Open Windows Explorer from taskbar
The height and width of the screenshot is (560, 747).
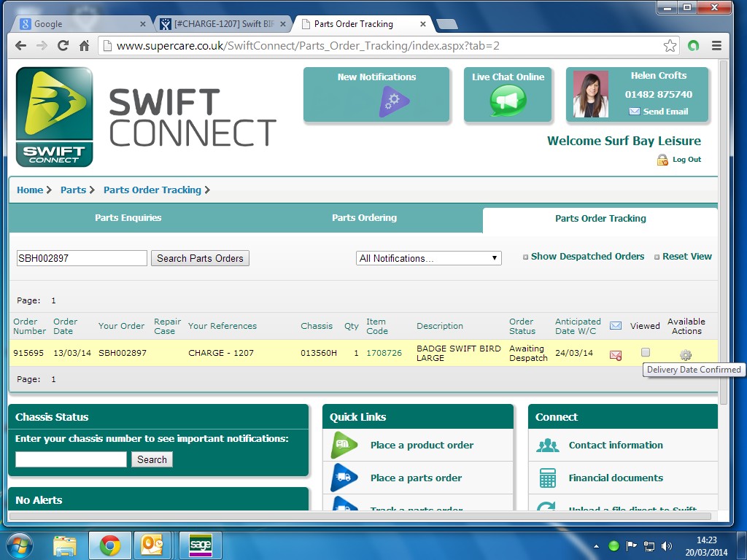coord(65,545)
